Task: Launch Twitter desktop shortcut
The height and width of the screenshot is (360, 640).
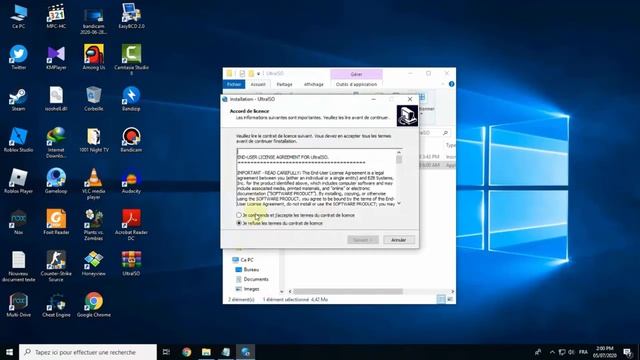Action: [x=18, y=58]
